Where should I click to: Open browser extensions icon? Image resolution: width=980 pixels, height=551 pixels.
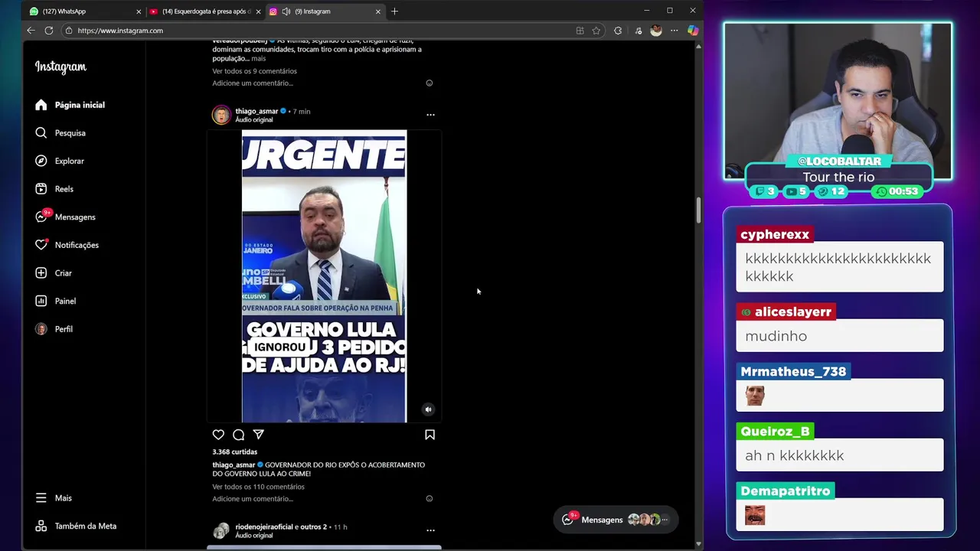click(x=618, y=31)
